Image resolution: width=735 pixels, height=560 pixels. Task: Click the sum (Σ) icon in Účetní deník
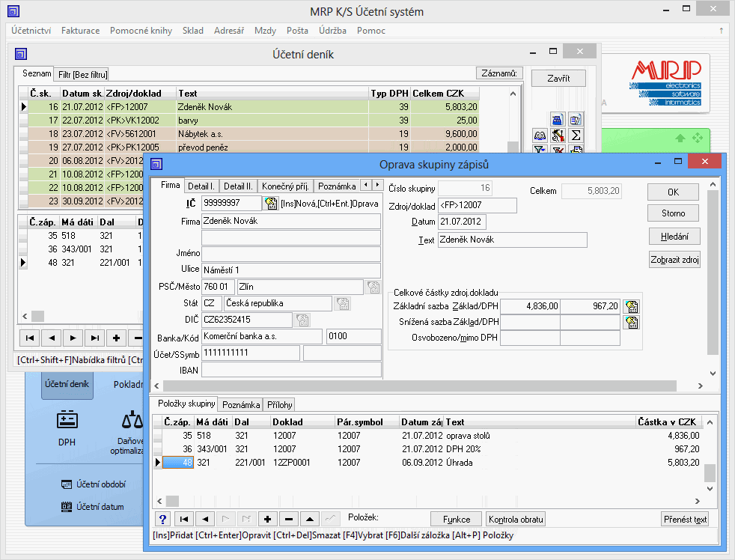[x=576, y=136]
